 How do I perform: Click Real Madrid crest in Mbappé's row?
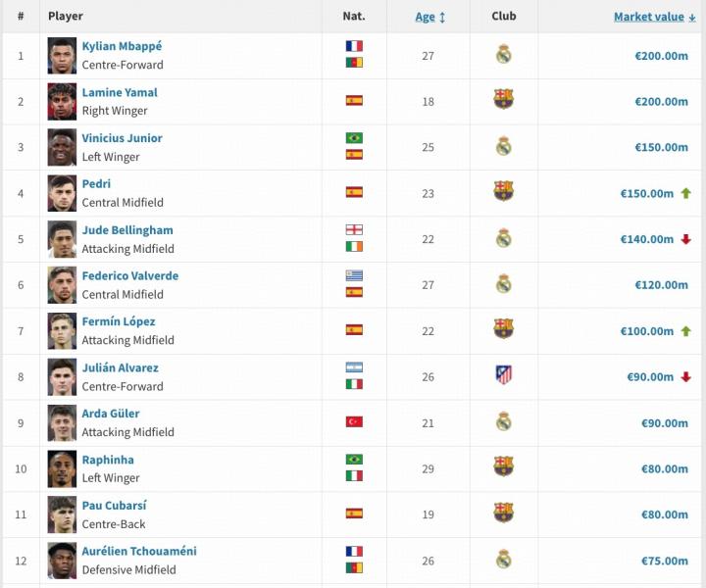click(503, 55)
